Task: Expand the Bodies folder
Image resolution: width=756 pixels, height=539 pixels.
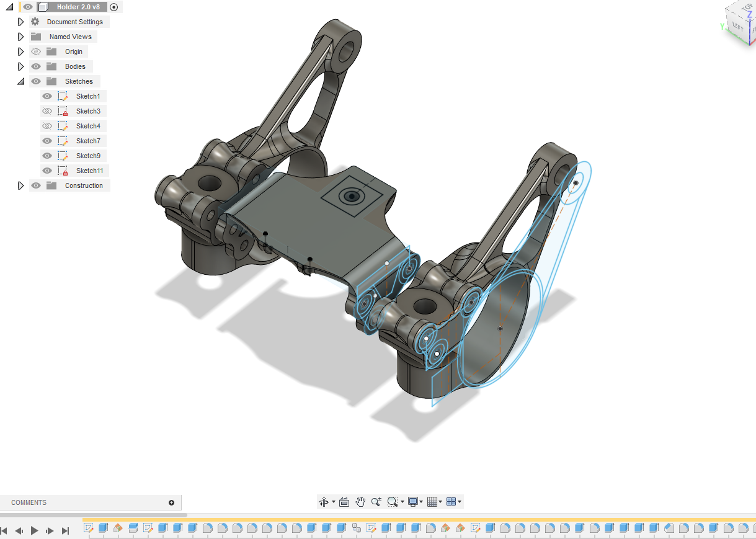Action: (x=20, y=66)
